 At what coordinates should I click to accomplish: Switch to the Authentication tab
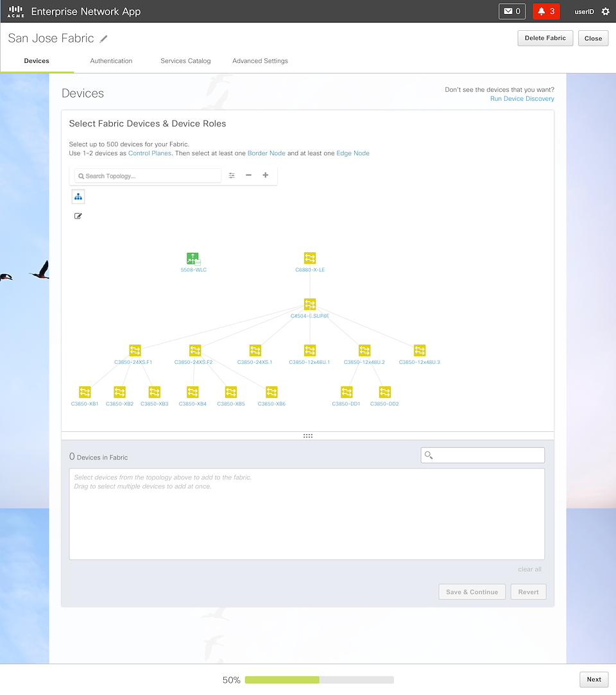pyautogui.click(x=111, y=61)
